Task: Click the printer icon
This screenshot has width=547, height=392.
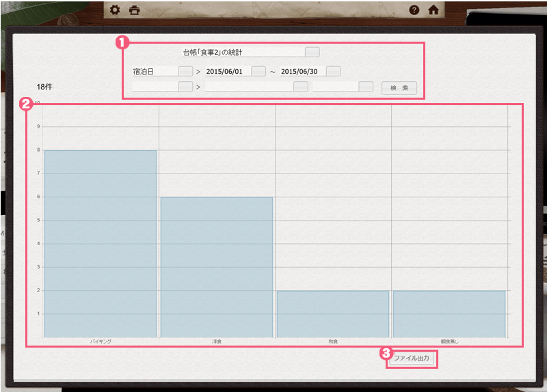Action: (134, 10)
